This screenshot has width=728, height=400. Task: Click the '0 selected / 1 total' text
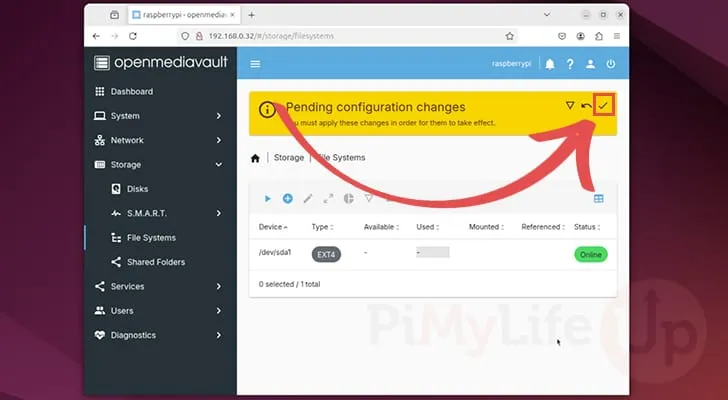[289, 284]
